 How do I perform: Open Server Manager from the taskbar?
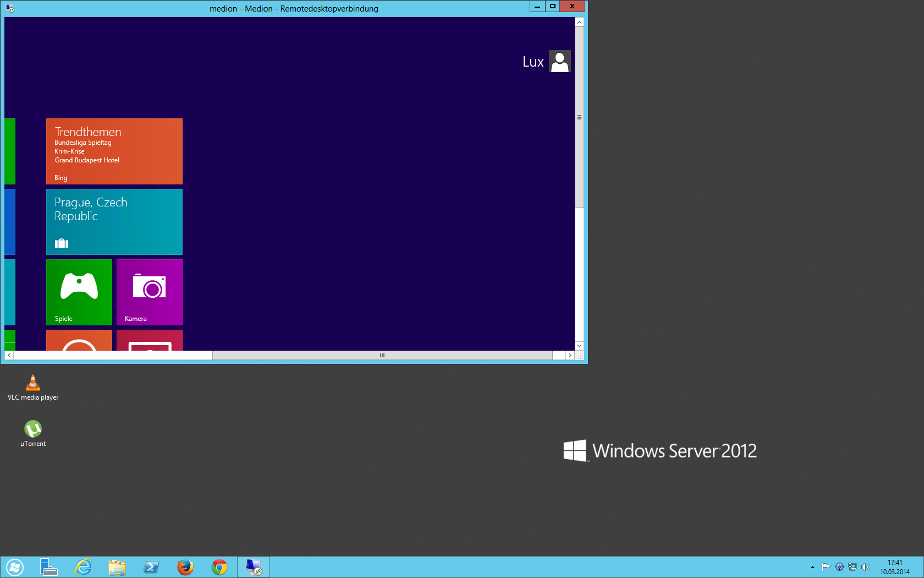(x=49, y=567)
